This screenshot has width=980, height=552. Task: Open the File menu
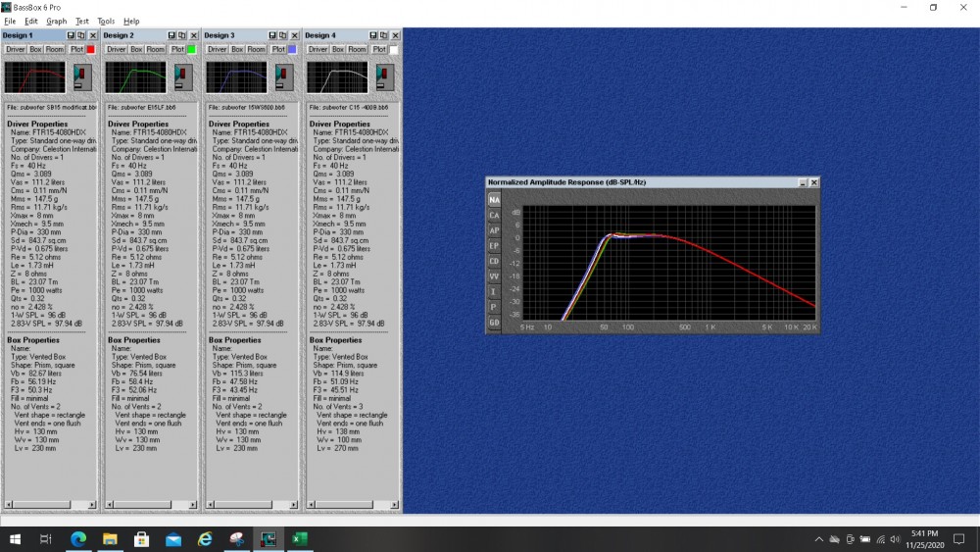point(10,22)
